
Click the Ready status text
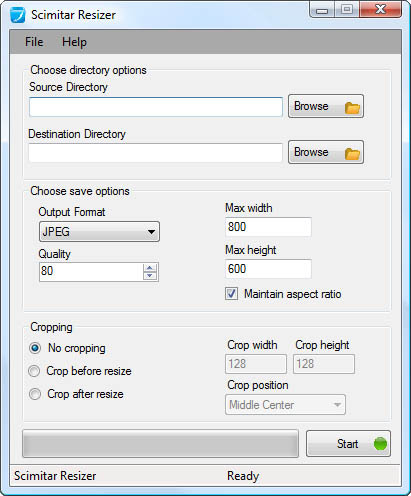[x=243, y=476]
